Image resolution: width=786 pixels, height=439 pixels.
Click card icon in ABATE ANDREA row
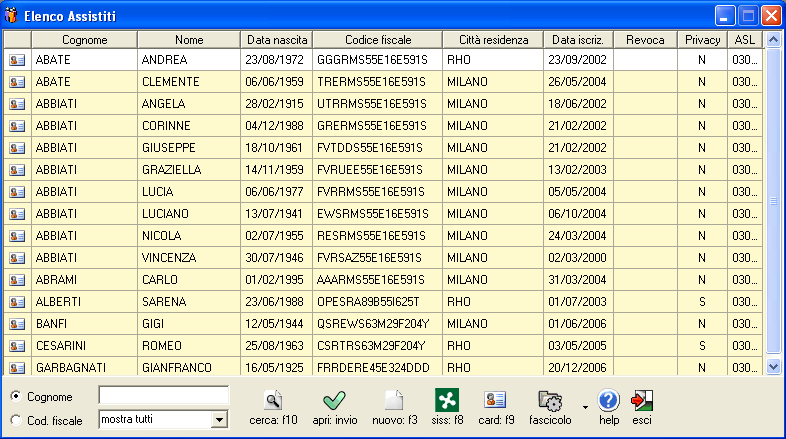[x=17, y=60]
